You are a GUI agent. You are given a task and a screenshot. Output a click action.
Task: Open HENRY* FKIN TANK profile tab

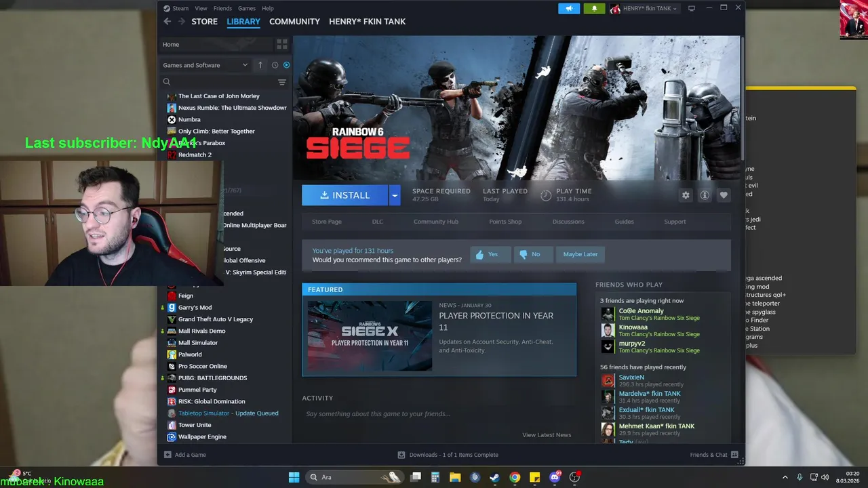click(367, 22)
